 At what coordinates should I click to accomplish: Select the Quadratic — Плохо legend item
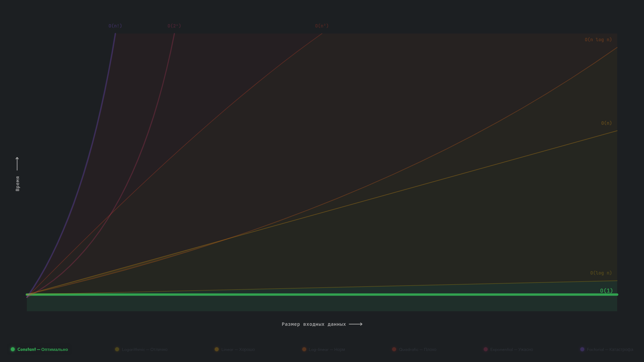(417, 349)
